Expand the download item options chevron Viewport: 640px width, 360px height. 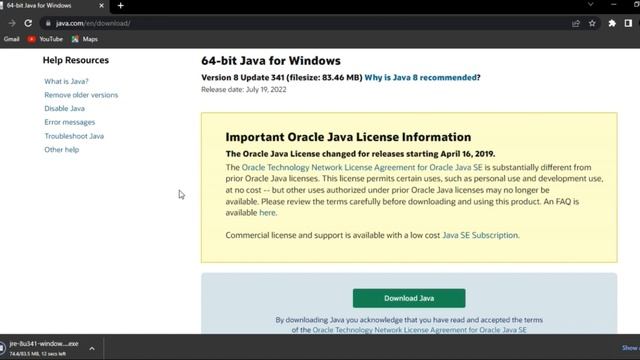[x=92, y=349]
